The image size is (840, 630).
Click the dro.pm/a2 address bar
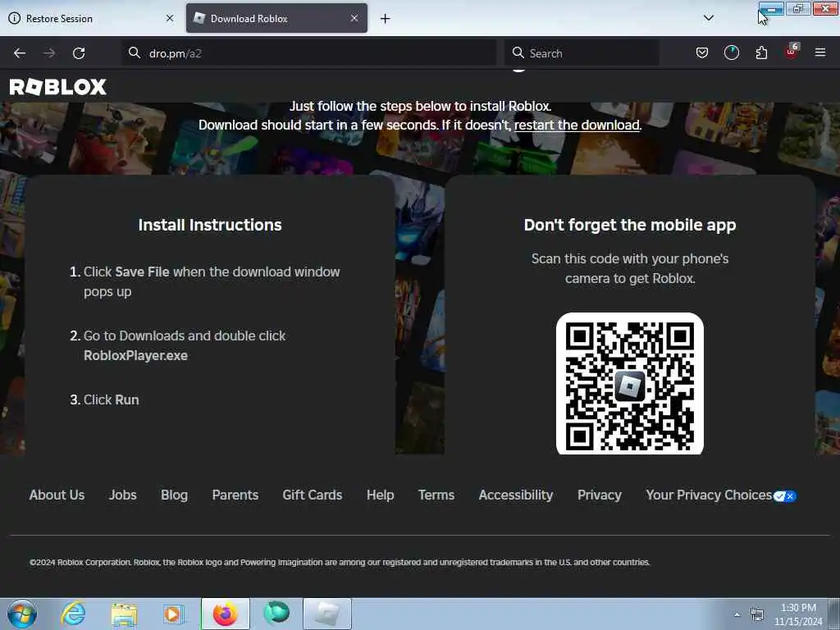tap(309, 53)
